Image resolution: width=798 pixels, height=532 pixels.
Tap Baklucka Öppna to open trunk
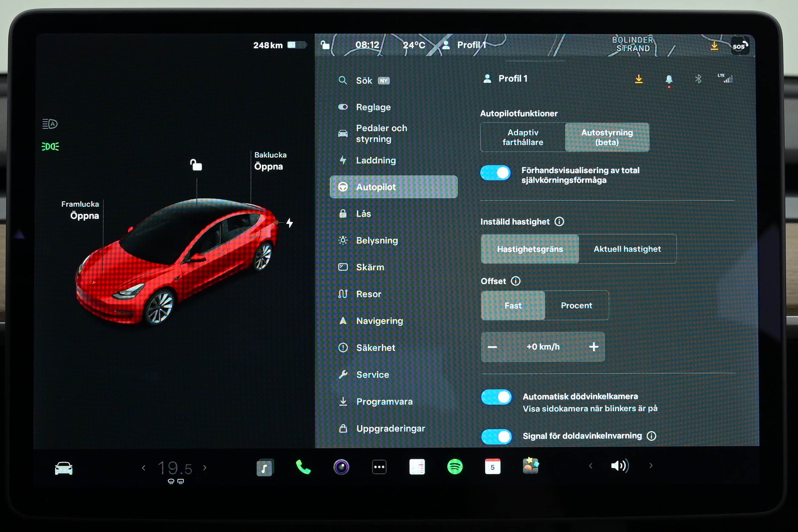(x=270, y=161)
